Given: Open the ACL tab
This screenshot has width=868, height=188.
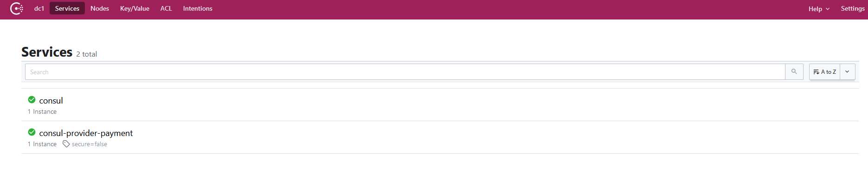Looking at the screenshot, I should point(166,8).
